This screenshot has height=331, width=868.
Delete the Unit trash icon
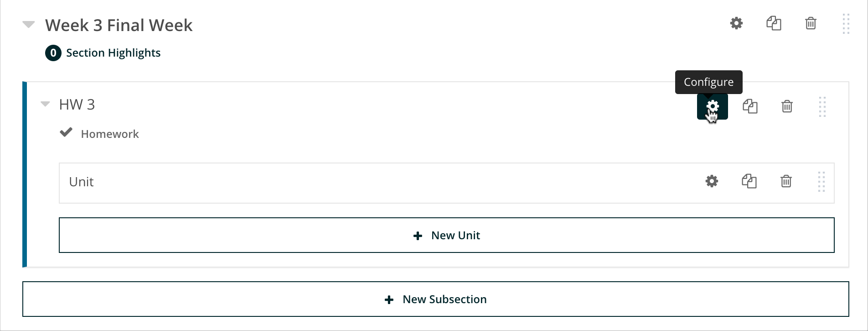pyautogui.click(x=786, y=181)
